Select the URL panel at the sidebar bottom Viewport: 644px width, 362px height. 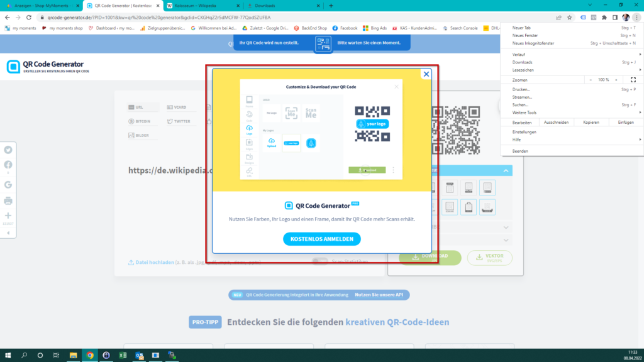coord(249,172)
